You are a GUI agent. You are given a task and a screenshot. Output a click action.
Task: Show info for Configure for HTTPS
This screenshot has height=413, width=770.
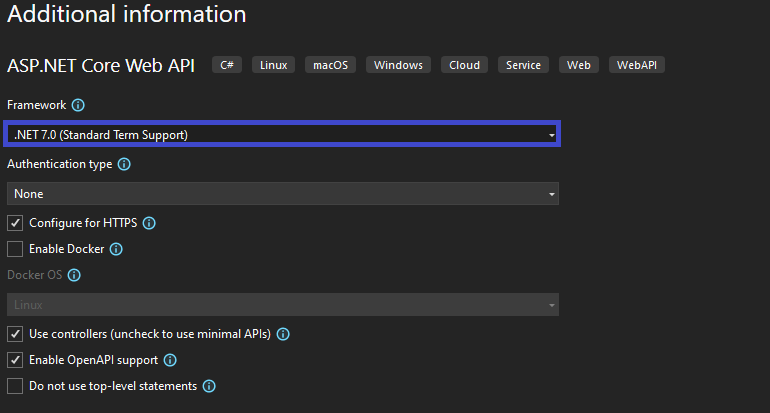149,223
